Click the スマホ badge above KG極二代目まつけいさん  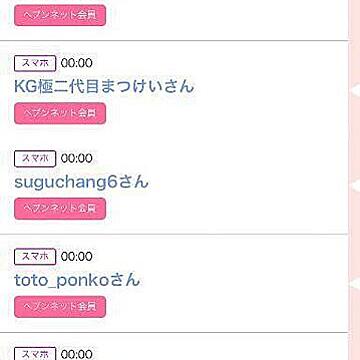[35, 63]
